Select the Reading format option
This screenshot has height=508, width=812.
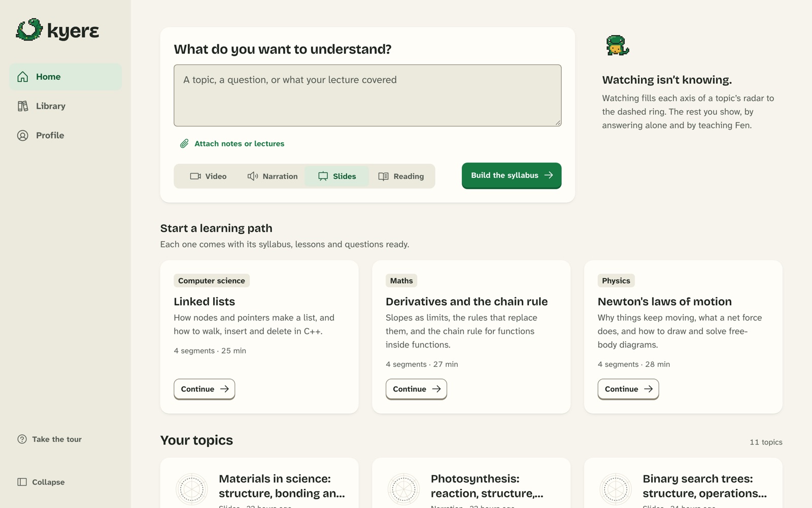[x=401, y=176]
